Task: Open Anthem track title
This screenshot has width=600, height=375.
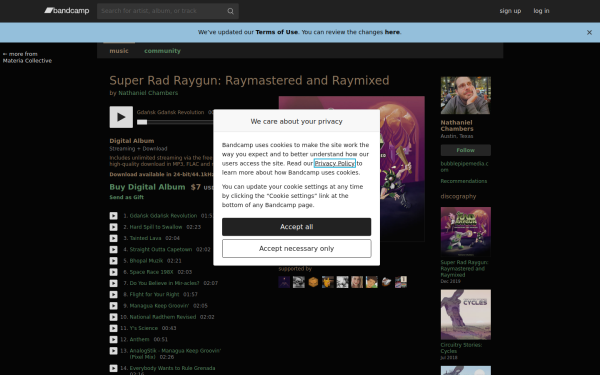Action: (139, 339)
